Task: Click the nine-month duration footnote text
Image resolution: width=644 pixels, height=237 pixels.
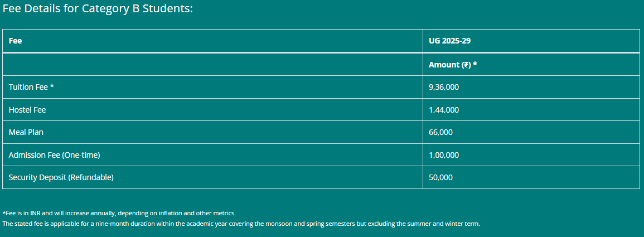Action: click(241, 224)
